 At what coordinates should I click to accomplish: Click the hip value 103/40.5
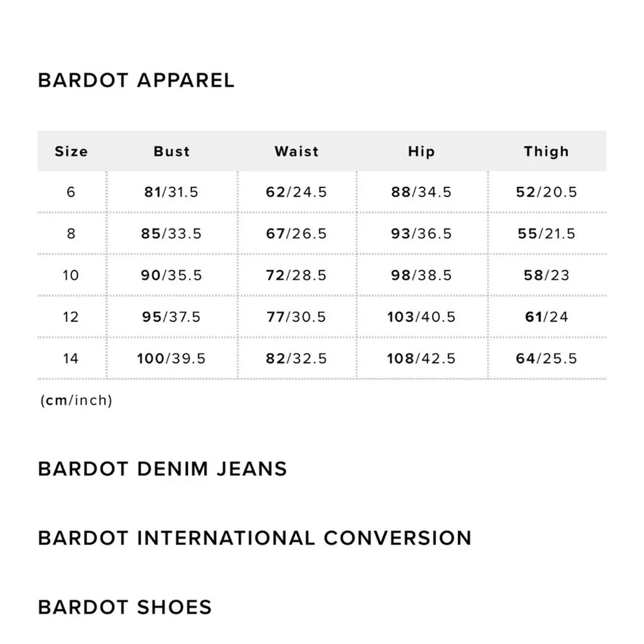click(x=421, y=317)
